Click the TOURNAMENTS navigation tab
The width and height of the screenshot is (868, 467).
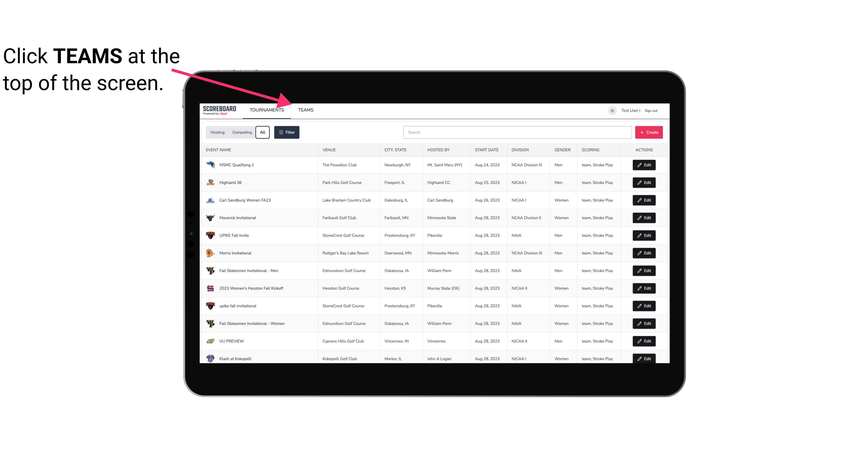point(266,110)
